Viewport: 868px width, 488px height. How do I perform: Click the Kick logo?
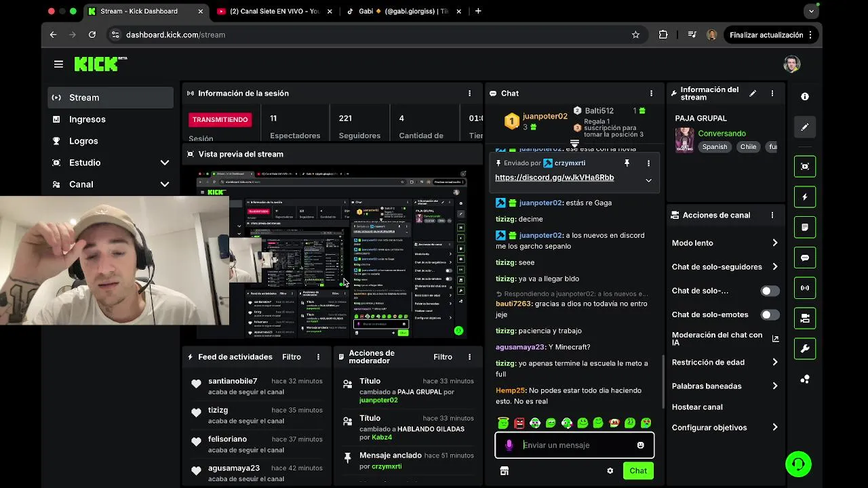point(100,64)
